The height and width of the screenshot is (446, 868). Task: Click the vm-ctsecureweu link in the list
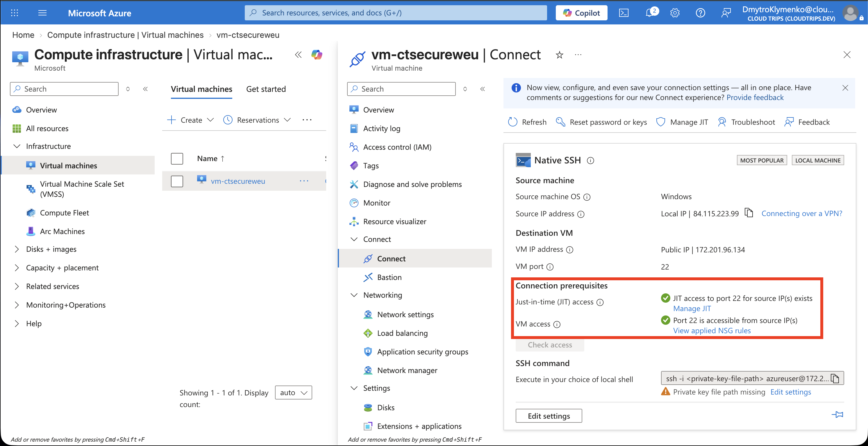click(x=238, y=181)
